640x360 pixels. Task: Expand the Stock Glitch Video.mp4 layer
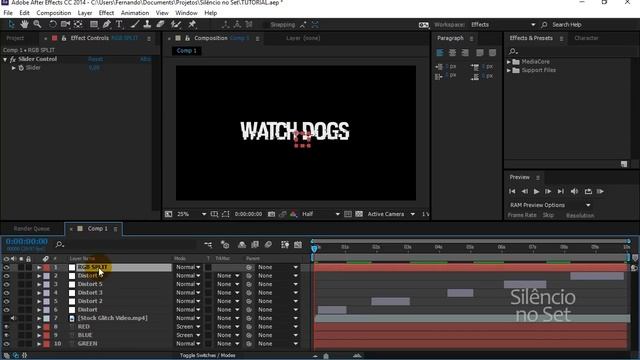click(39, 318)
